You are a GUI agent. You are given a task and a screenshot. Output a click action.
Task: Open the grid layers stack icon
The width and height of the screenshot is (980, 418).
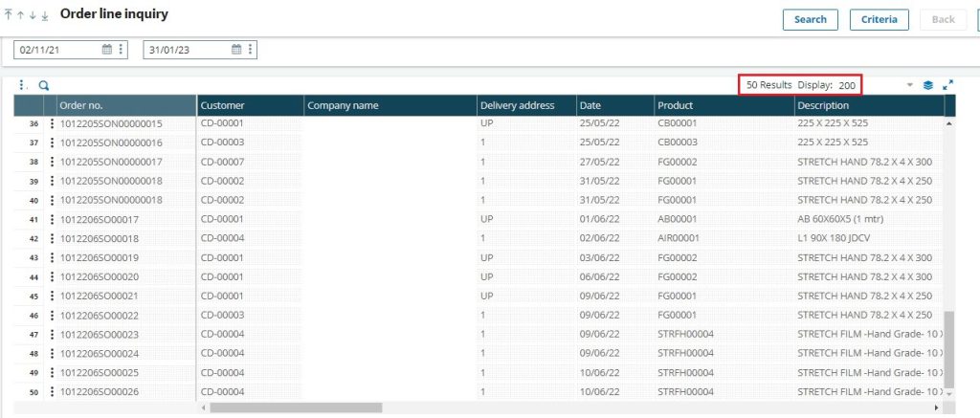pyautogui.click(x=928, y=85)
